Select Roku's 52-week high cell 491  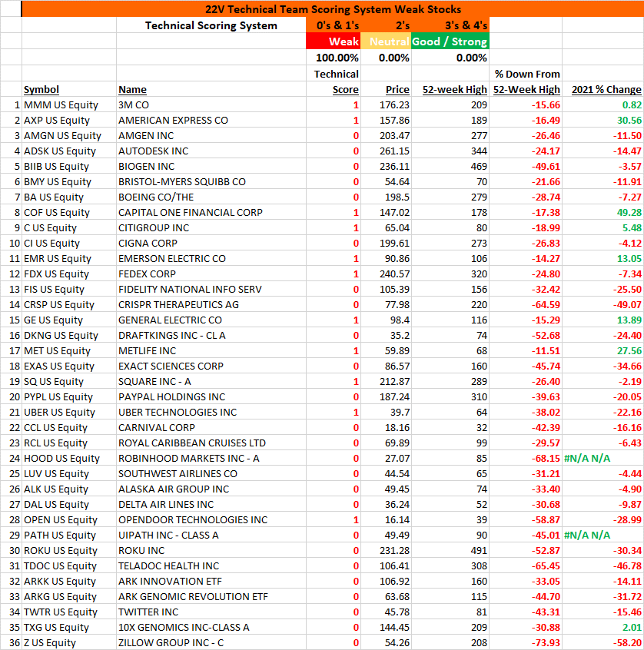tap(450, 549)
